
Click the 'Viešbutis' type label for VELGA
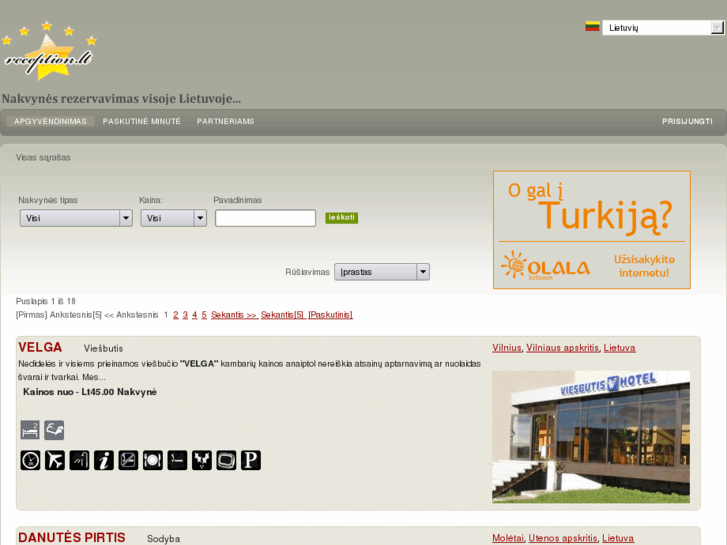103,348
